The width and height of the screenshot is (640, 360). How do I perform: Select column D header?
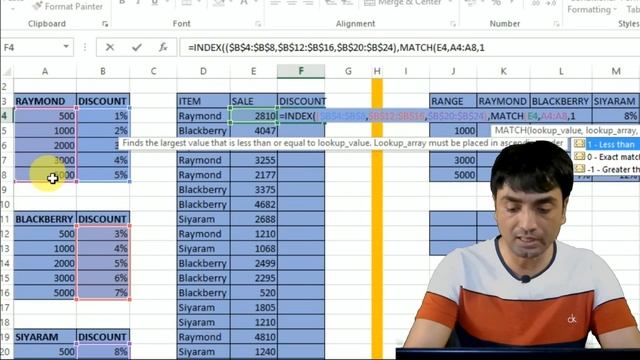203,71
